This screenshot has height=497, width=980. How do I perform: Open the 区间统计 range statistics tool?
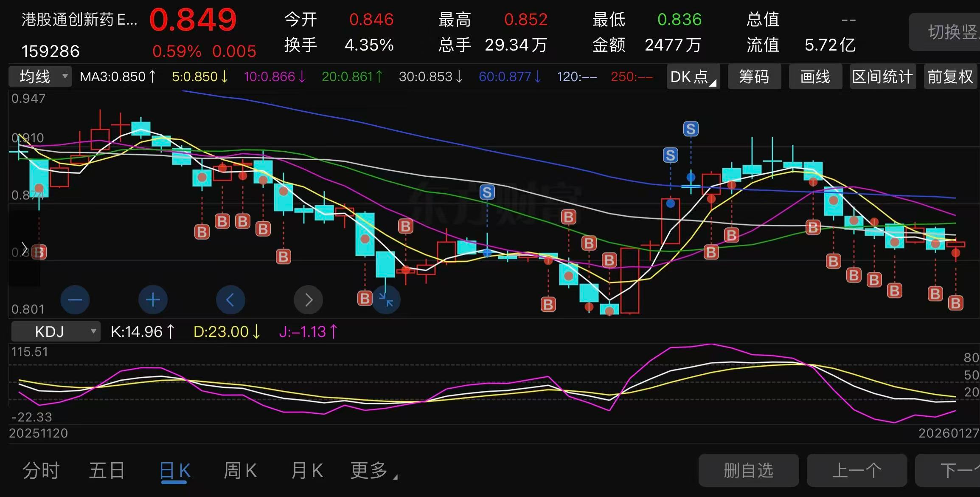pos(882,77)
